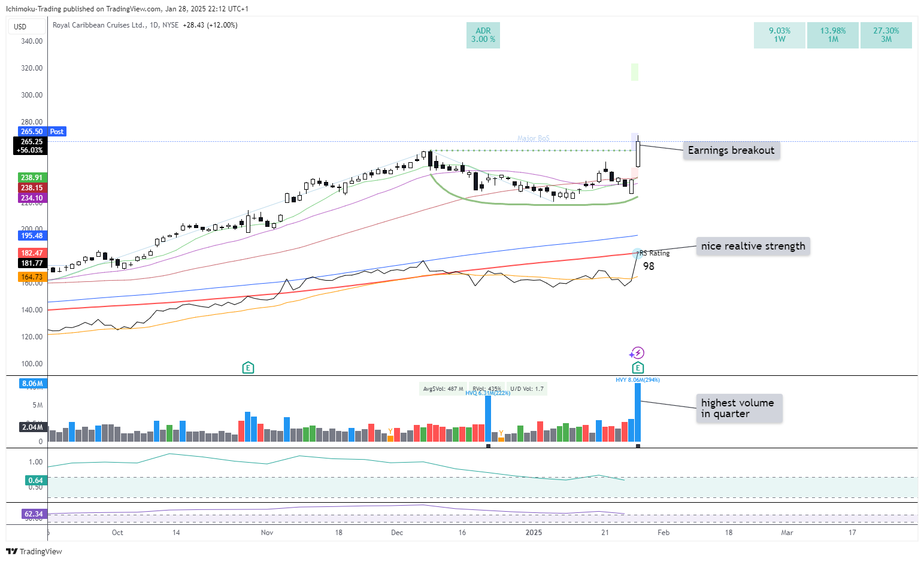Click the HVY 8.06M(294%) label
Image resolution: width=924 pixels, height=562 pixels.
(638, 379)
